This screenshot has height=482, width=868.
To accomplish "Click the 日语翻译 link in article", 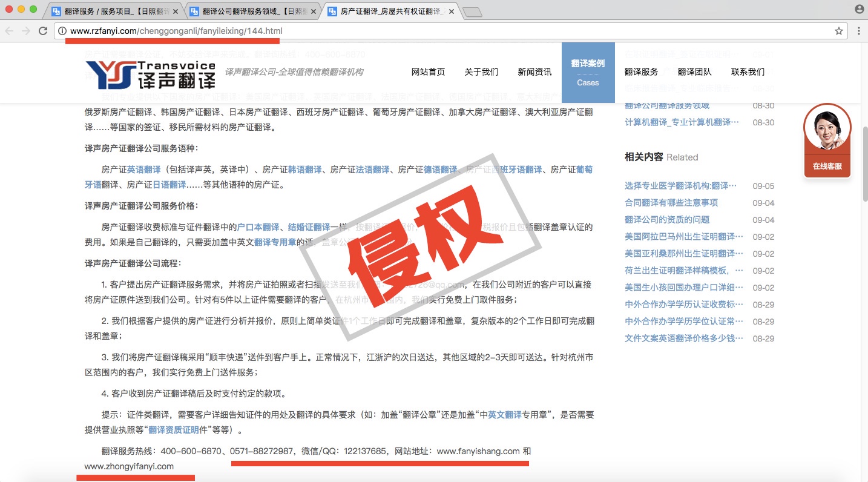I will click(169, 185).
